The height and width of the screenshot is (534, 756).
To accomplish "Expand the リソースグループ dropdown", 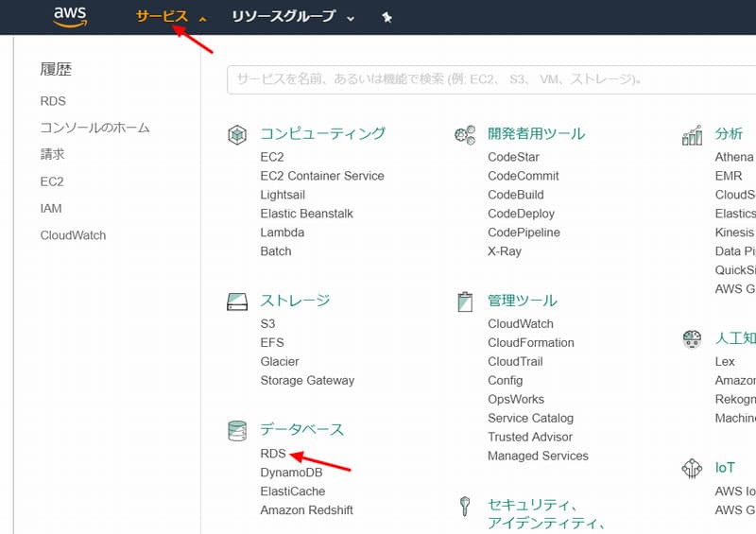I will click(x=293, y=17).
